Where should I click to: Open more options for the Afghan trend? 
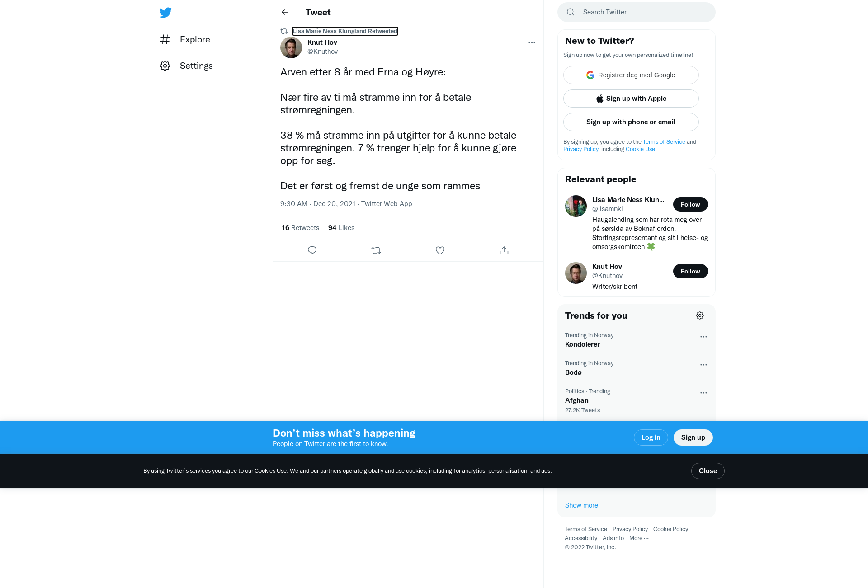[x=703, y=393]
